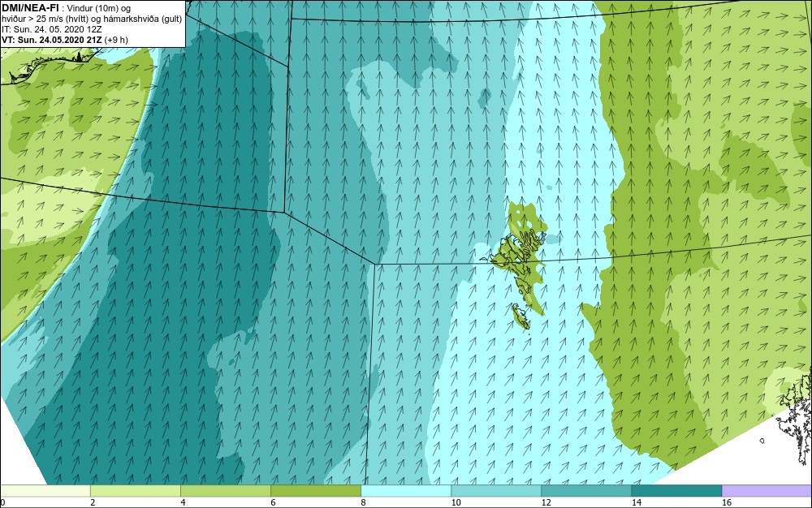The width and height of the screenshot is (812, 508).
Task: Click the legend label '12'
Action: [x=546, y=502]
